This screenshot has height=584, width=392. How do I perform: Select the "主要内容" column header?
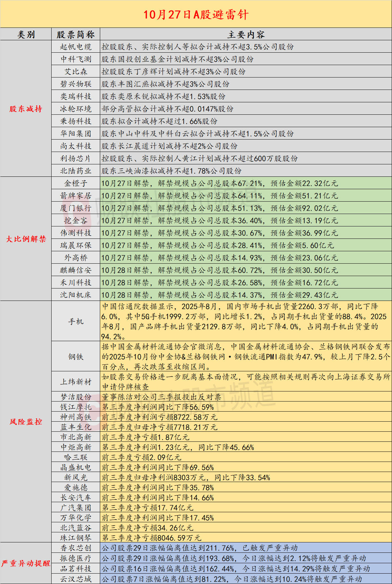click(x=246, y=35)
